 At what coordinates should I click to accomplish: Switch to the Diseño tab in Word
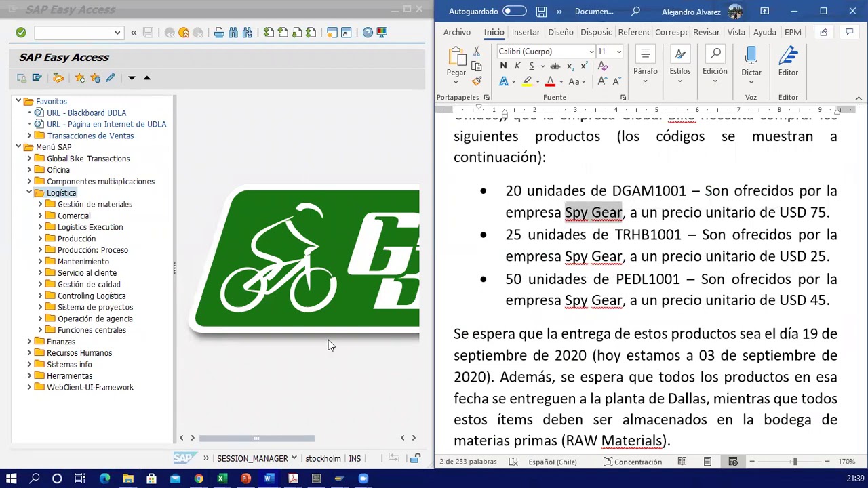point(561,32)
